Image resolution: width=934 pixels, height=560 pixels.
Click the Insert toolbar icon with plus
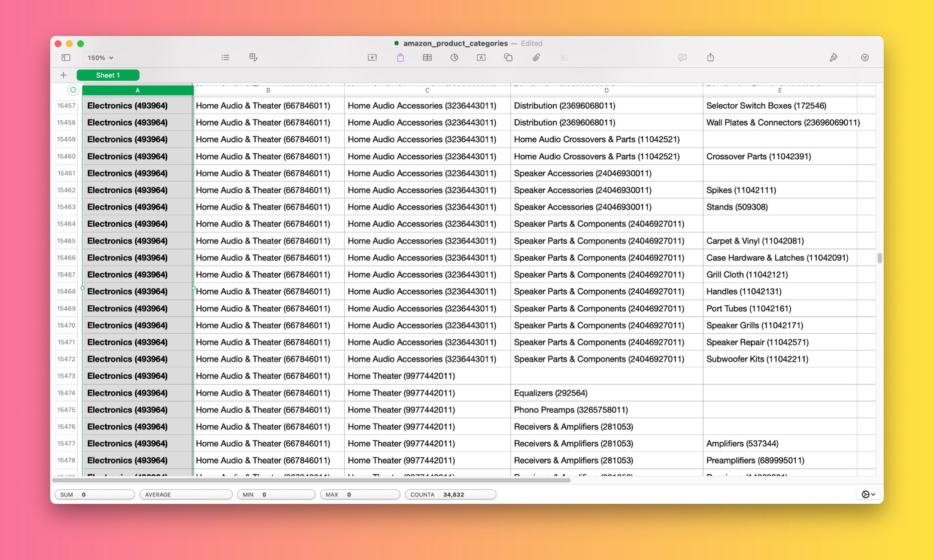[372, 57]
